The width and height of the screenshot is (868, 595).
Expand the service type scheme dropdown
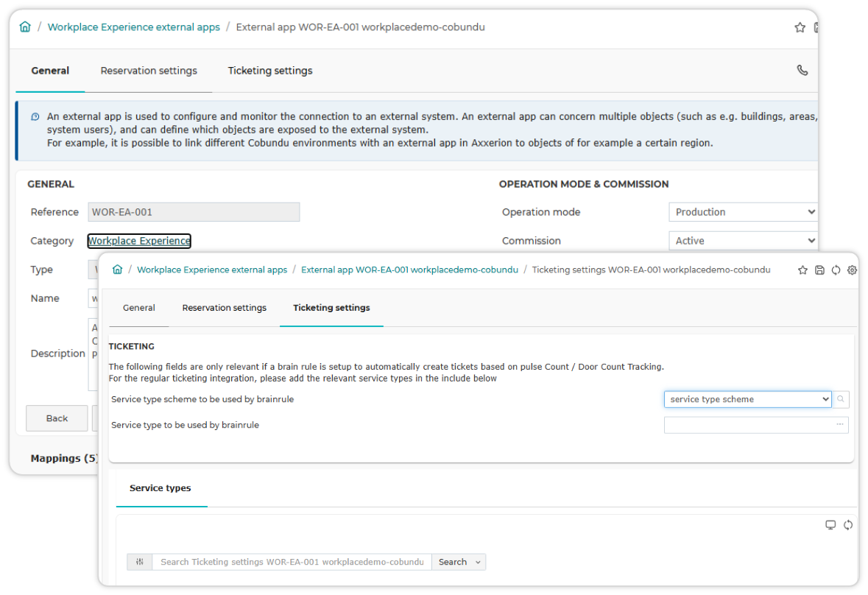pos(747,399)
